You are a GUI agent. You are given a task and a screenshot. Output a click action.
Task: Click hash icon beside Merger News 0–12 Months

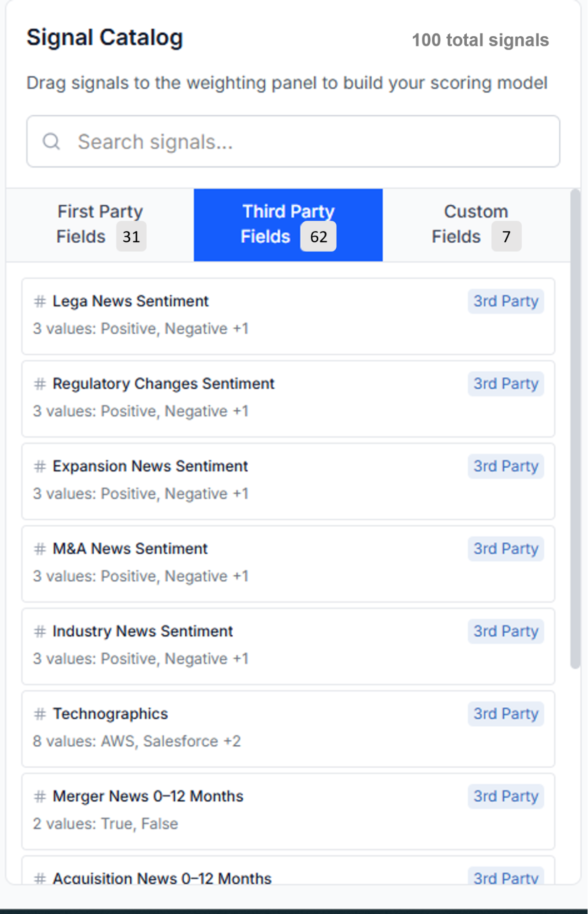[x=40, y=796]
